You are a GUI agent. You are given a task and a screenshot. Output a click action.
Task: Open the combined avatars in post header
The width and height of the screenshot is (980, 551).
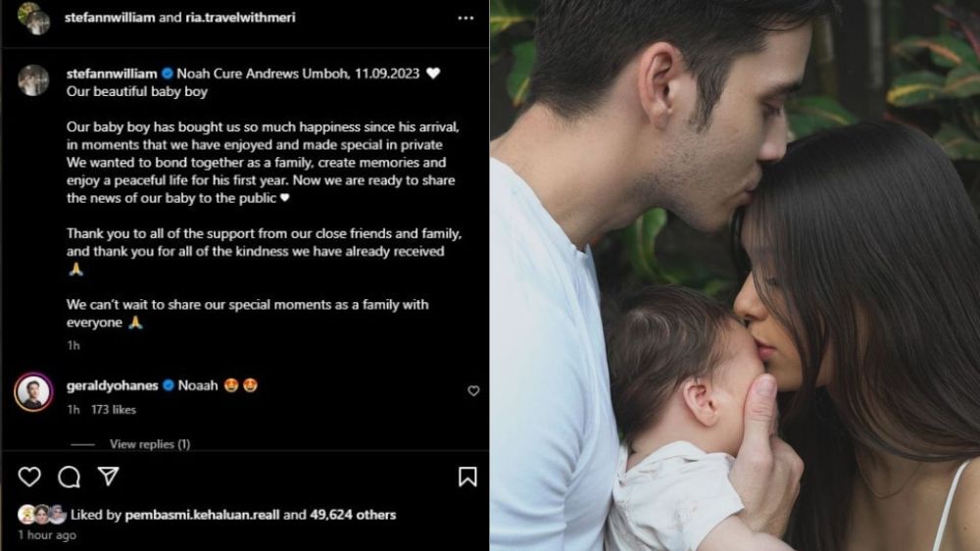pos(33,18)
